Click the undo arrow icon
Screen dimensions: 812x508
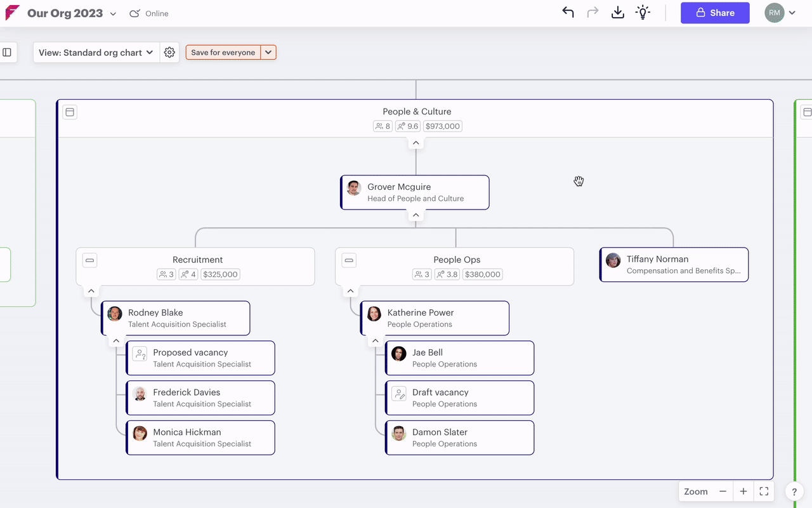(568, 13)
